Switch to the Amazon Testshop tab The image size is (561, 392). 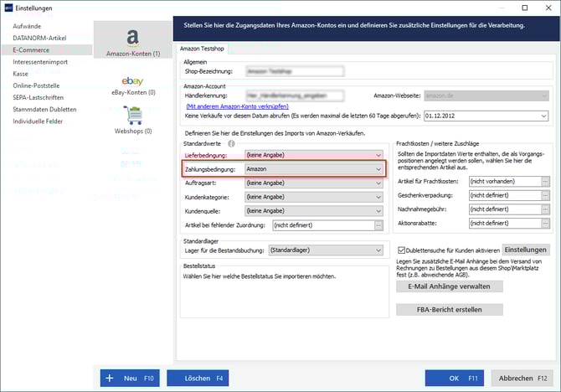(202, 49)
